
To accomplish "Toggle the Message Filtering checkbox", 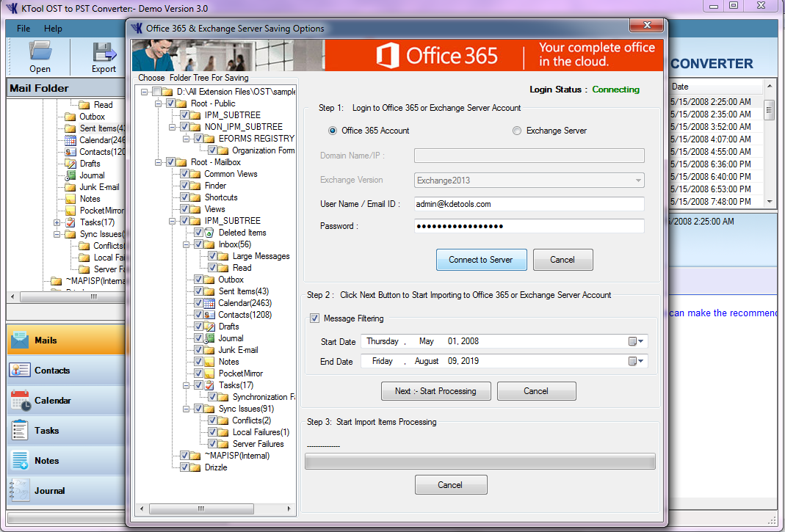I will point(314,318).
